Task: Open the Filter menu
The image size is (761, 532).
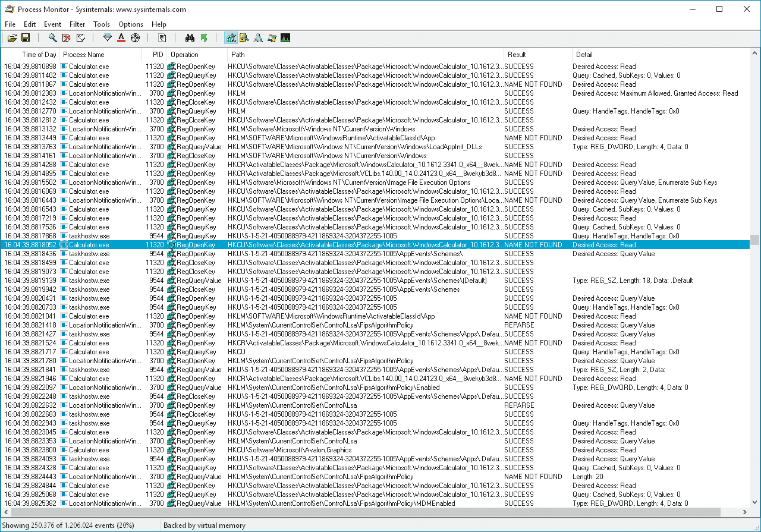Action: point(77,24)
